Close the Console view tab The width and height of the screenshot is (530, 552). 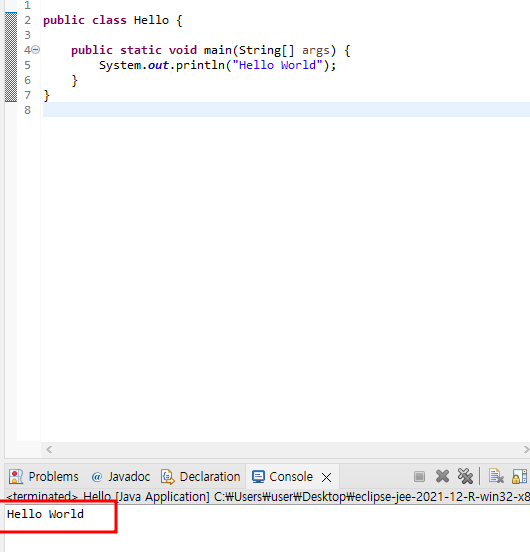tap(327, 477)
